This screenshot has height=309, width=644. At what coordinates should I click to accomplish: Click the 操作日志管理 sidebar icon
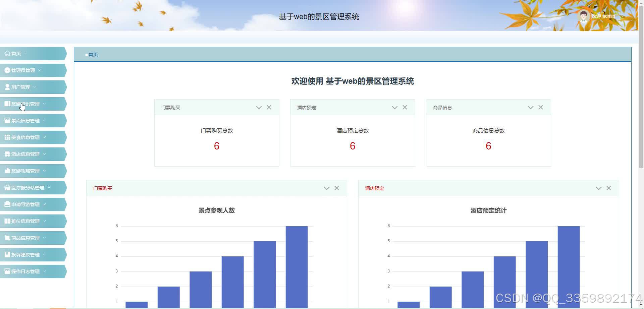coord(7,271)
